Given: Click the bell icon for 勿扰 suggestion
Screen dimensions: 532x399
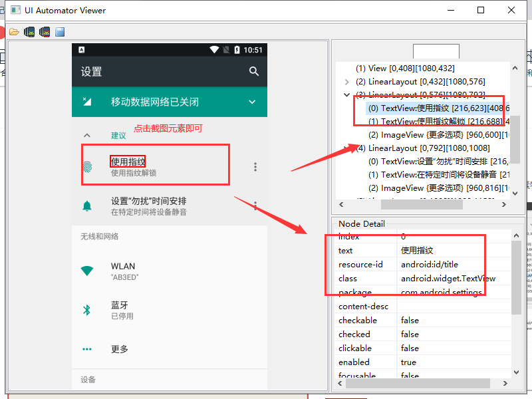Looking at the screenshot, I should 87,206.
